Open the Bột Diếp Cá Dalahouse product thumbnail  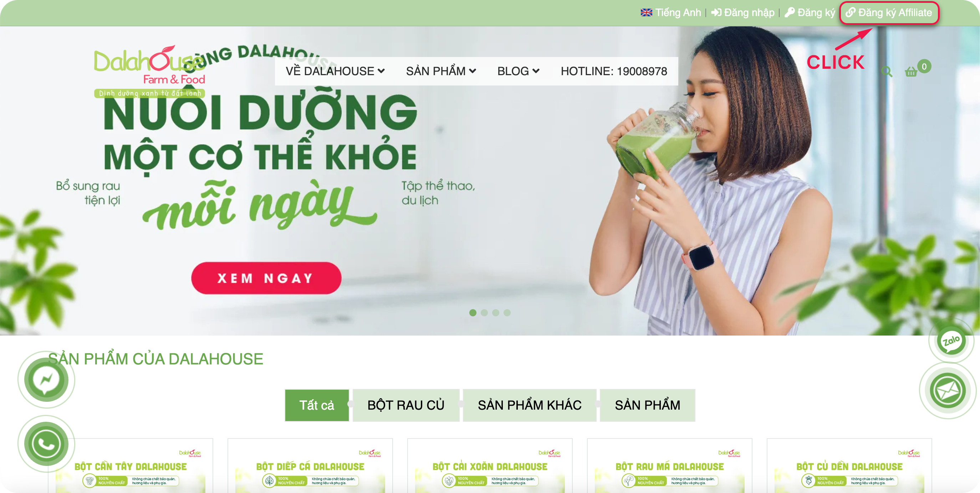pos(310,466)
